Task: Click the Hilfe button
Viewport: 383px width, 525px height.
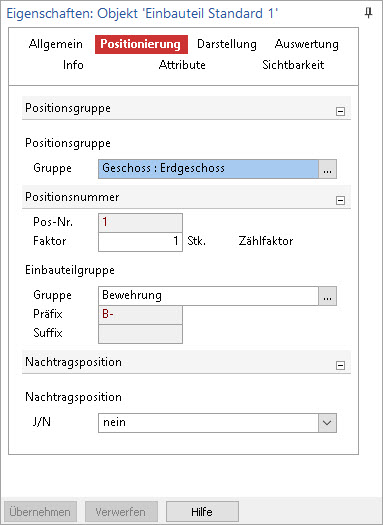Action: tap(202, 512)
